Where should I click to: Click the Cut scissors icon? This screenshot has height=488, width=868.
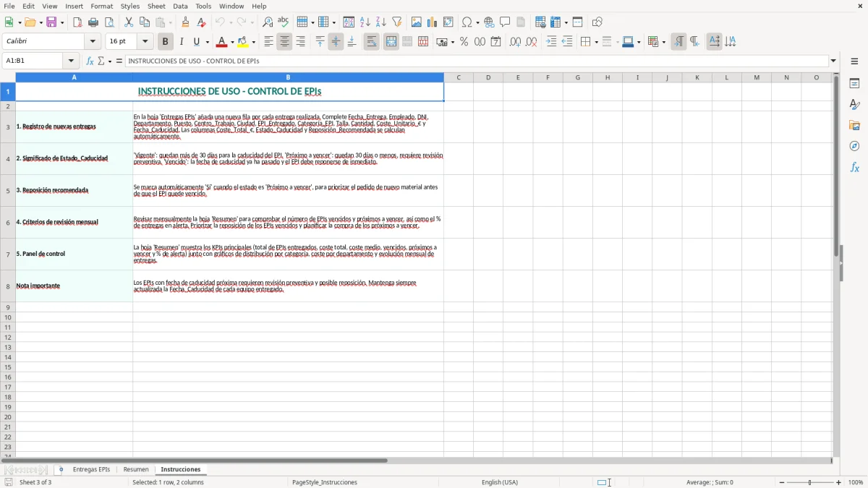pos(129,22)
